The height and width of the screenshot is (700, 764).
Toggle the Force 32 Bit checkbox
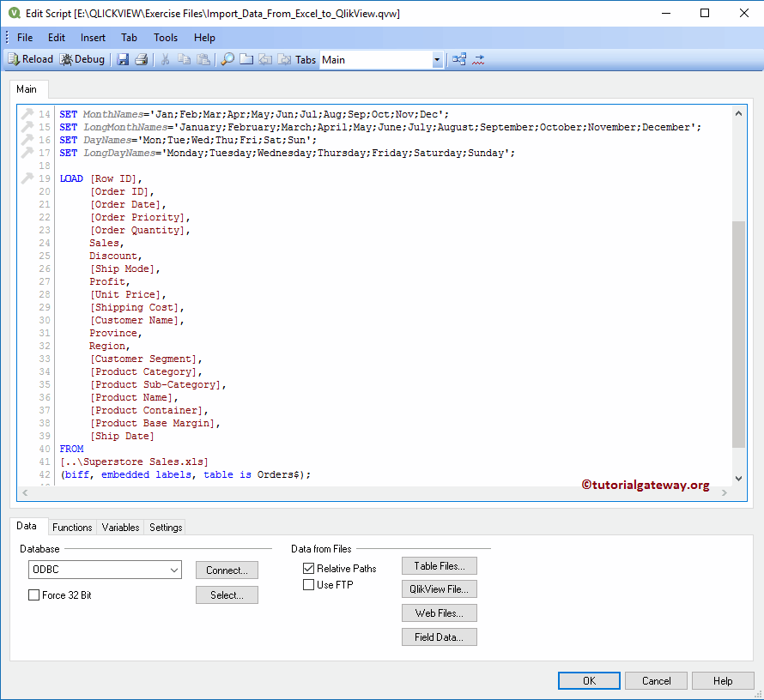pyautogui.click(x=34, y=595)
